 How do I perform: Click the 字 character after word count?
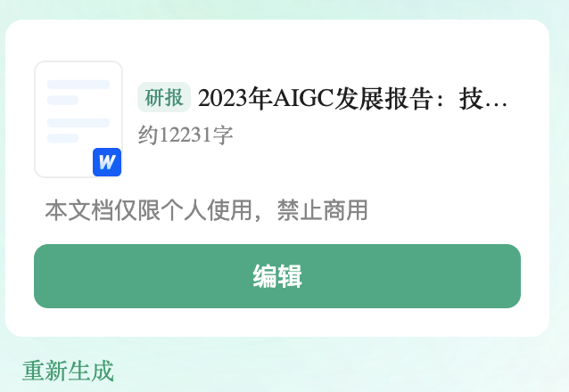(223, 135)
